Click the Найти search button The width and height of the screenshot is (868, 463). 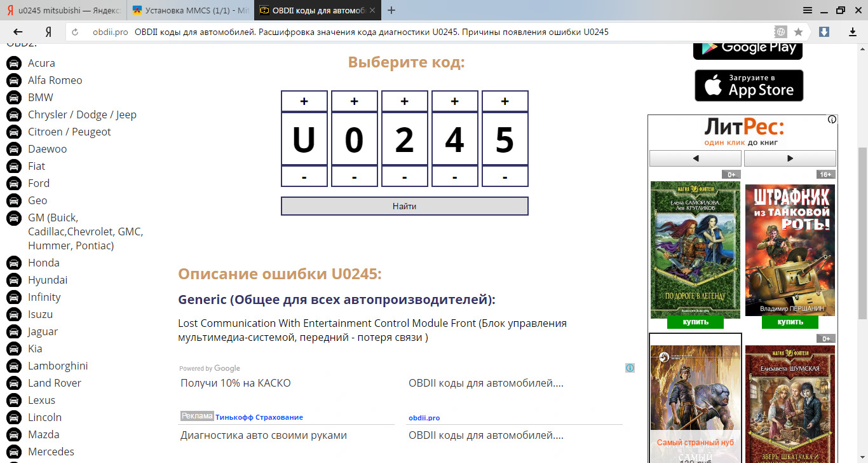click(x=405, y=206)
